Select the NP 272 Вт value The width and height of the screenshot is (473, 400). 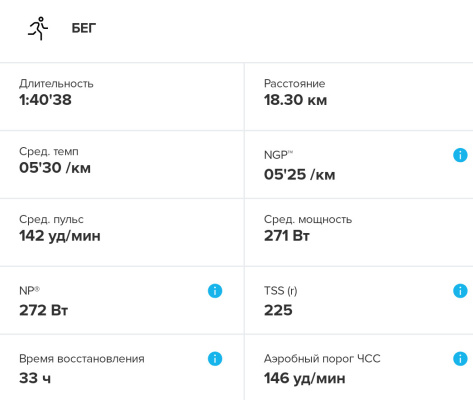click(43, 310)
